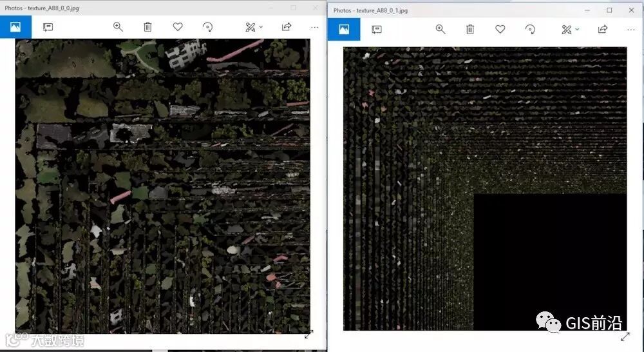Open more options in texture_AB8_0_1.jpg window

click(x=631, y=30)
